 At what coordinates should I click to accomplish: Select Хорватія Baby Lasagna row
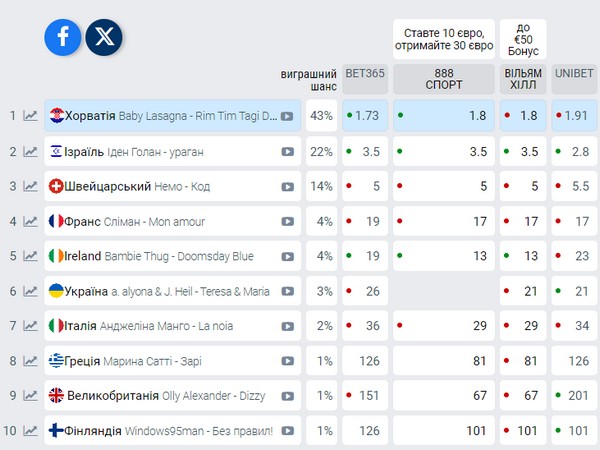pyautogui.click(x=173, y=116)
